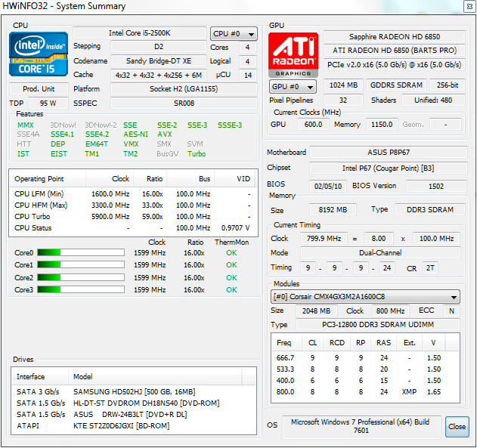
Task: Click the Turbo feature label
Action: pos(197,154)
